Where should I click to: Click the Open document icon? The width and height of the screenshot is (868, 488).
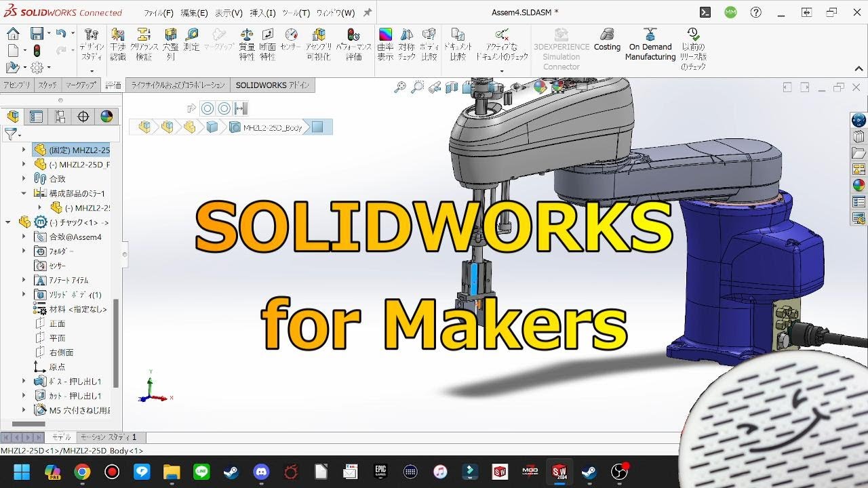point(12,67)
